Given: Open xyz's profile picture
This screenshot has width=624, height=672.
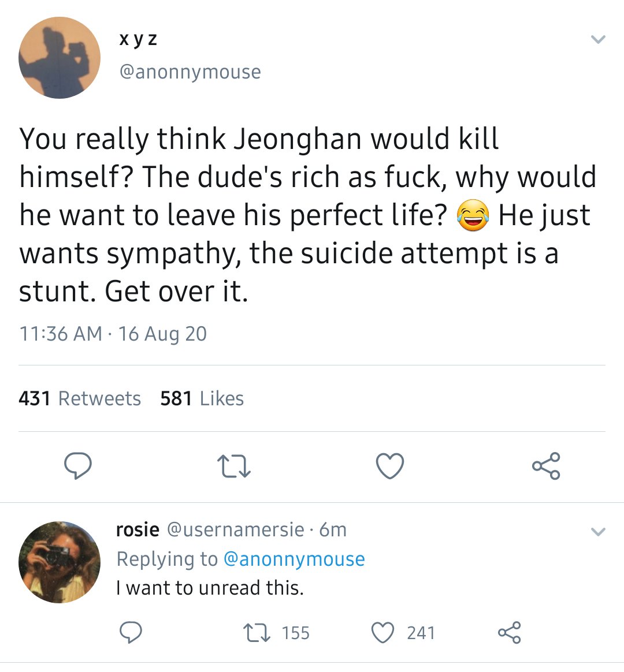Looking at the screenshot, I should click(x=59, y=57).
